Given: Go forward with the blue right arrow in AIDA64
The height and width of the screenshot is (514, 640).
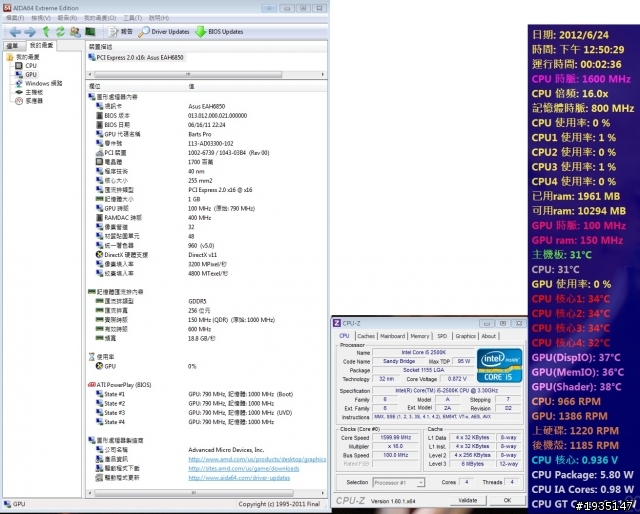Looking at the screenshot, I should pyautogui.click(x=30, y=32).
